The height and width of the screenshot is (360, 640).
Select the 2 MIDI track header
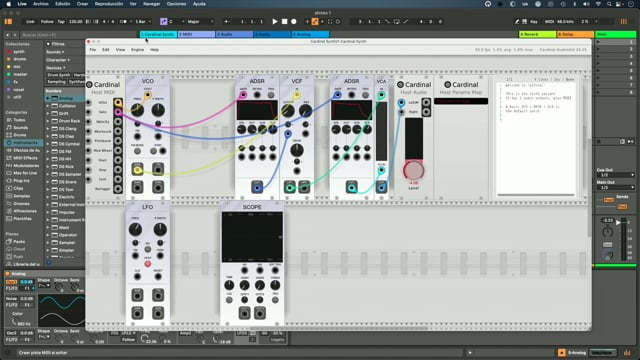coord(196,34)
